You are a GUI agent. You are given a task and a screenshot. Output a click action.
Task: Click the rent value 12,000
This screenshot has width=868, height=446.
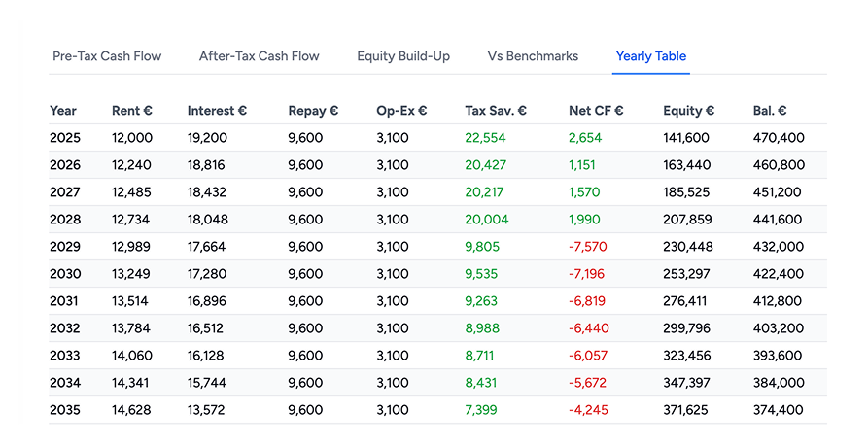pos(132,138)
